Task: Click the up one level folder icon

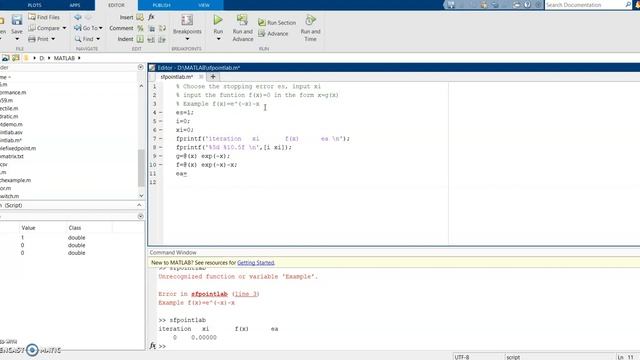Action: (x=5, y=58)
